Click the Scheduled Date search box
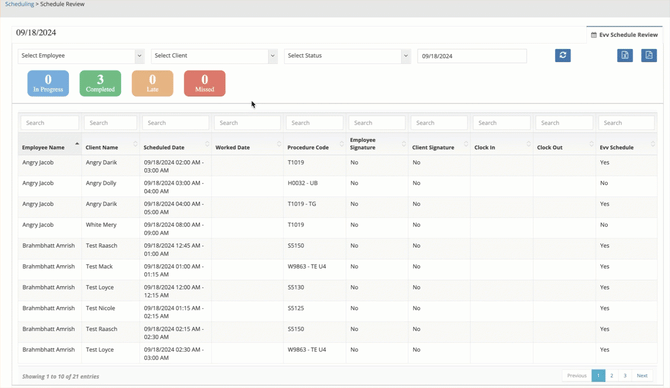Screen dimensions: 670x388 coord(175,123)
